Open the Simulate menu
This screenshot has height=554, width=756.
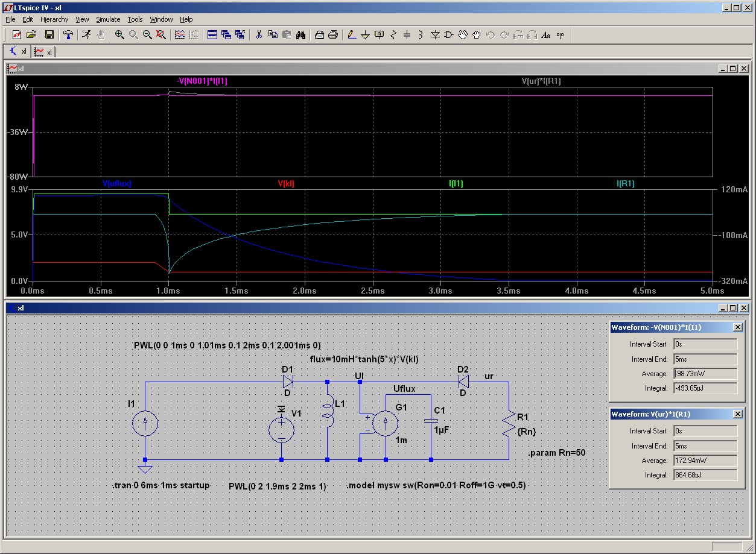(108, 19)
